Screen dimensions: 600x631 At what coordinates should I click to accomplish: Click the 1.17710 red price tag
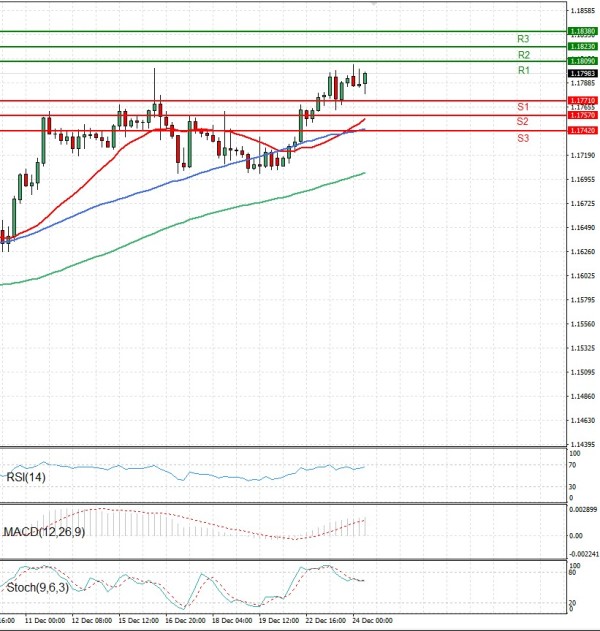click(582, 100)
